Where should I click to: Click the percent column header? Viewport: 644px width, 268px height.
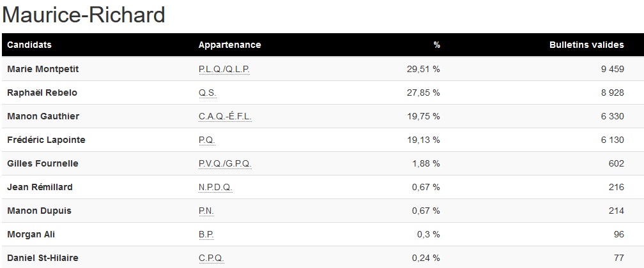437,45
